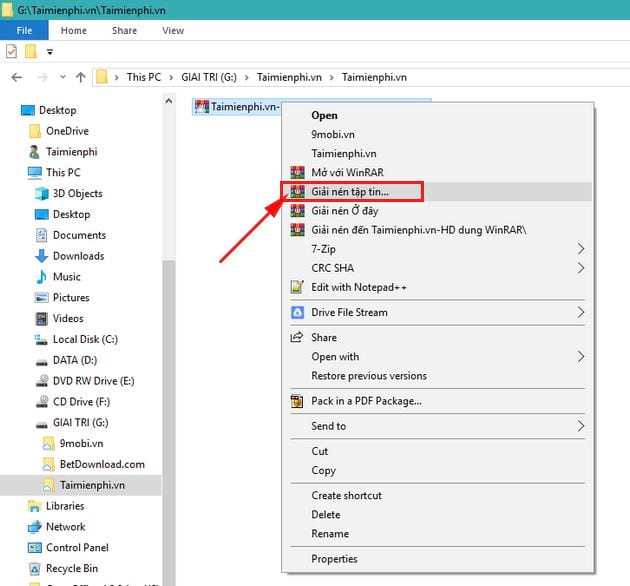Click the Back arrow navigation button
Screen dimensions: 630x586
(x=17, y=77)
